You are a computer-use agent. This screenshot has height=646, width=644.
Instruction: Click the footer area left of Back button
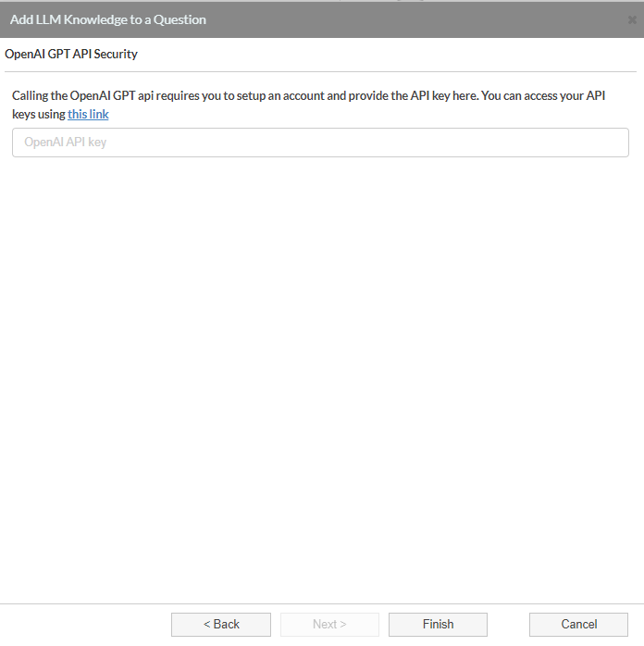(86, 624)
